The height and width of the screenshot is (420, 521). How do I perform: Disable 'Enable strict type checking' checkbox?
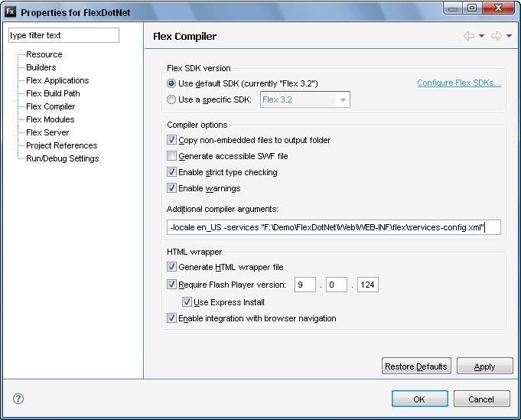click(x=171, y=172)
